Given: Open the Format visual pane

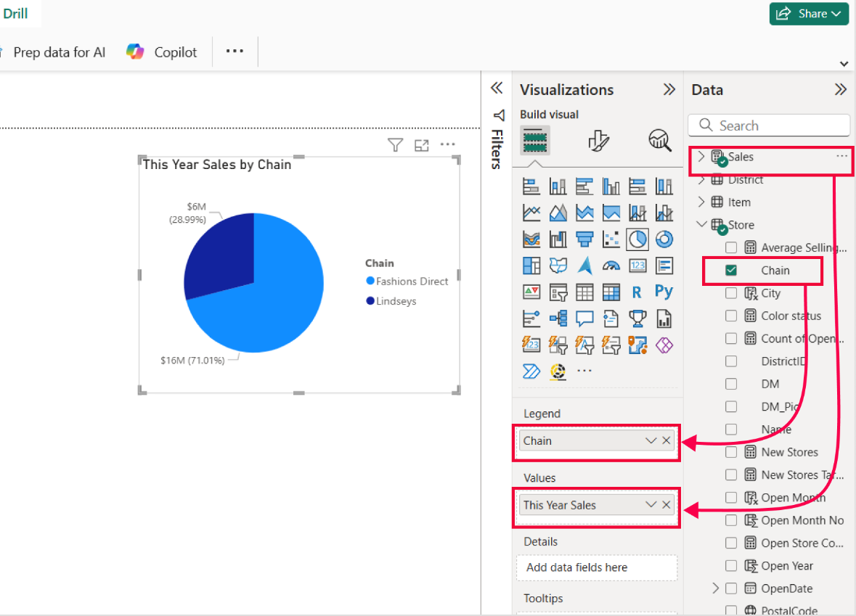Looking at the screenshot, I should click(x=598, y=140).
